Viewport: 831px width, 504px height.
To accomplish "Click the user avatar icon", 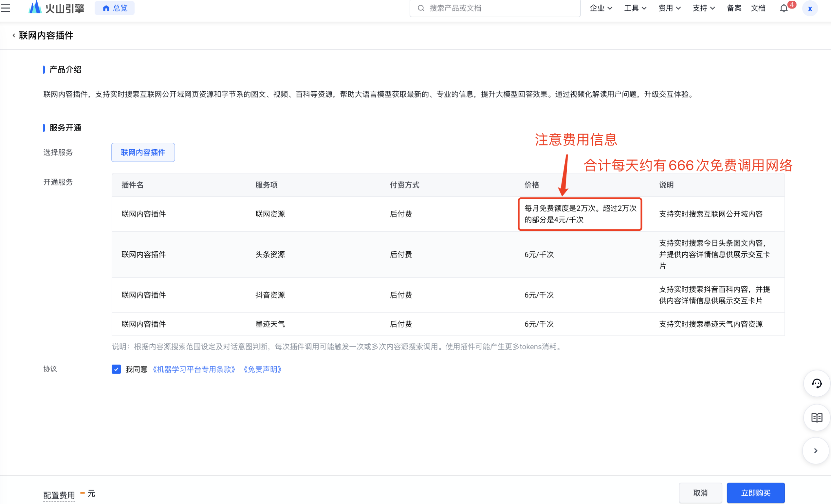I will (x=810, y=9).
